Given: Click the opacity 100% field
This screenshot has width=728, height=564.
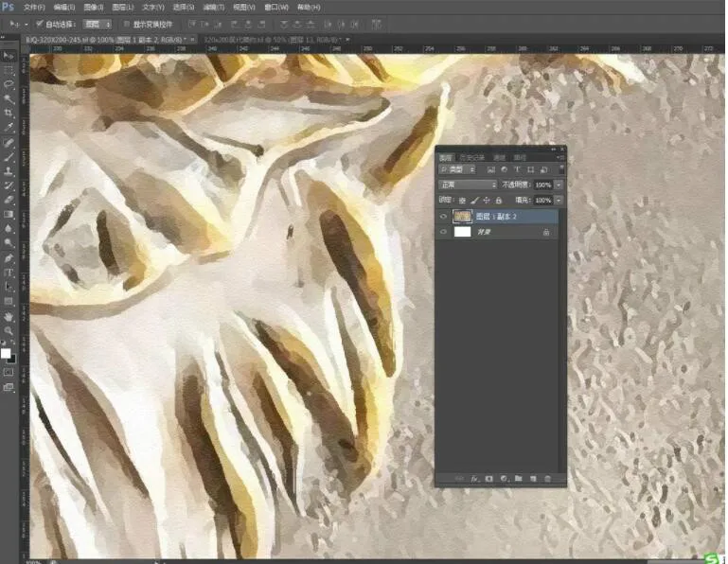Looking at the screenshot, I should coord(543,185).
